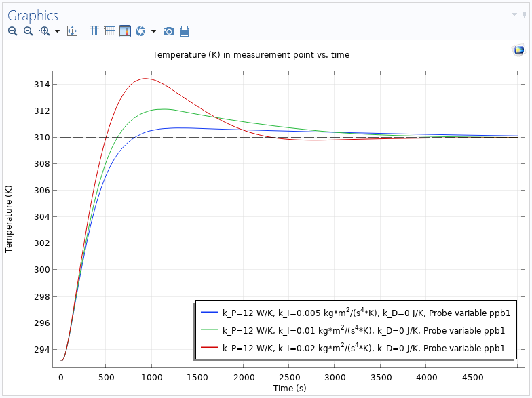
Task: Toggle the show legends button
Action: pyautogui.click(x=125, y=31)
